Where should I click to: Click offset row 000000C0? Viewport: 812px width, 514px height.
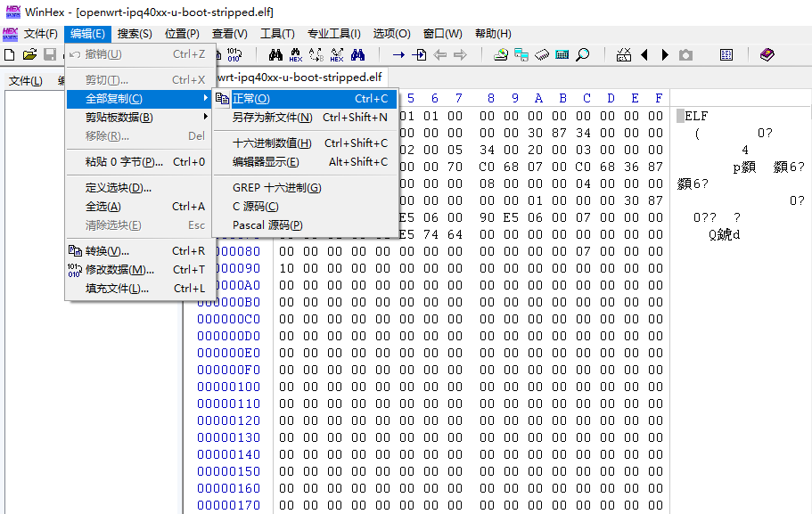(x=228, y=319)
